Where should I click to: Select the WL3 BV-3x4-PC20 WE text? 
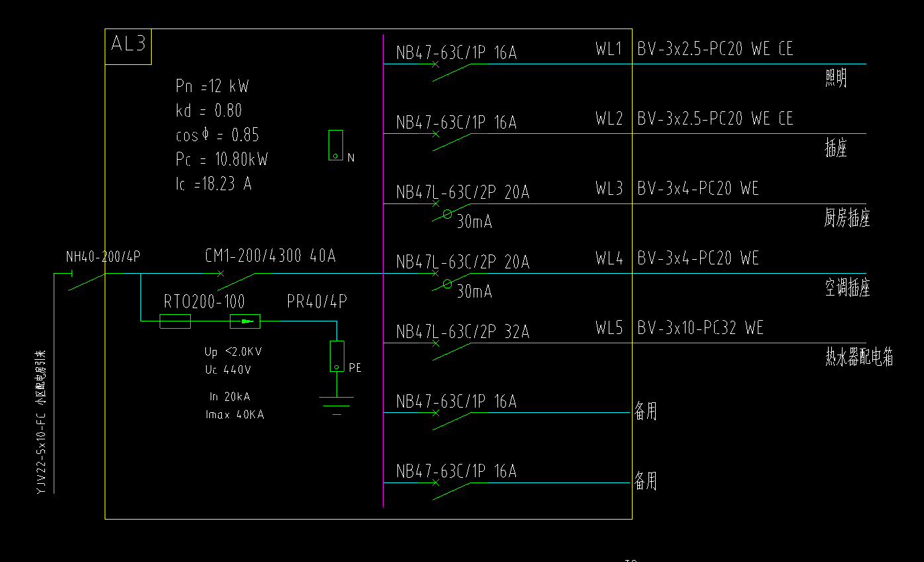click(x=698, y=189)
